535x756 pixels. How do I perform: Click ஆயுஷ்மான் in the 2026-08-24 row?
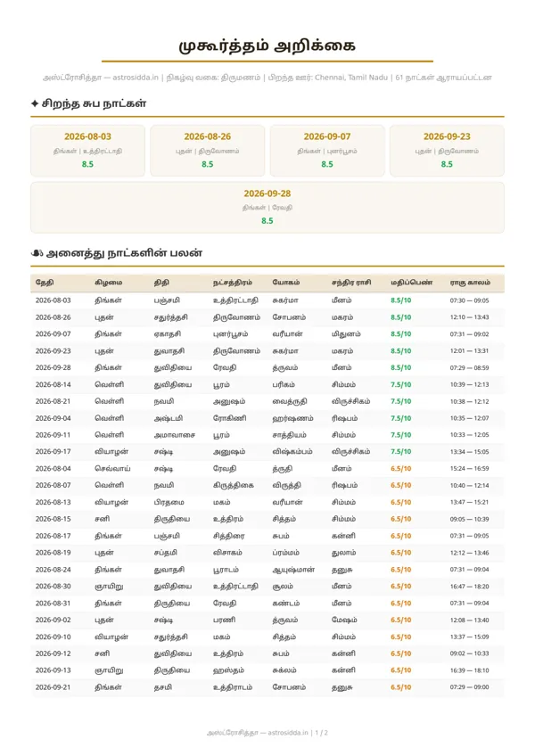point(293,570)
